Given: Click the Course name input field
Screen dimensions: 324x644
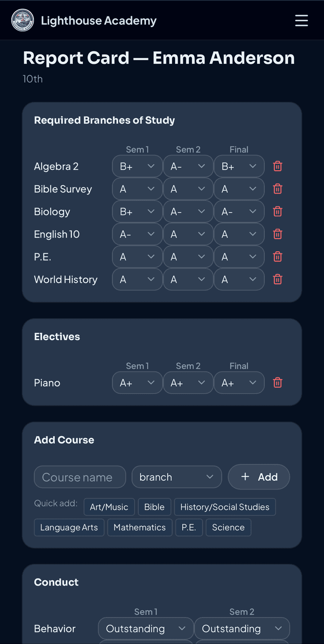Looking at the screenshot, I should coord(79,477).
